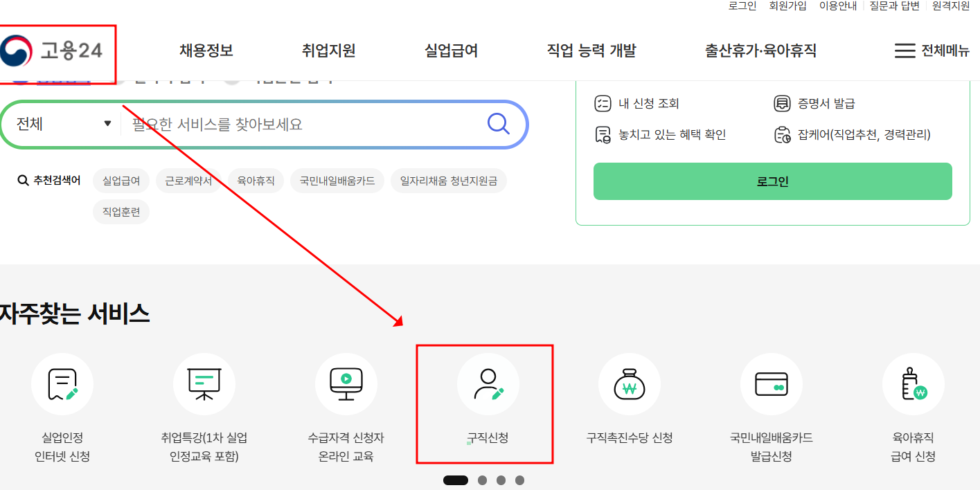Select the second carousel pagination dot
Screen dimensions: 980x490
tap(481, 479)
